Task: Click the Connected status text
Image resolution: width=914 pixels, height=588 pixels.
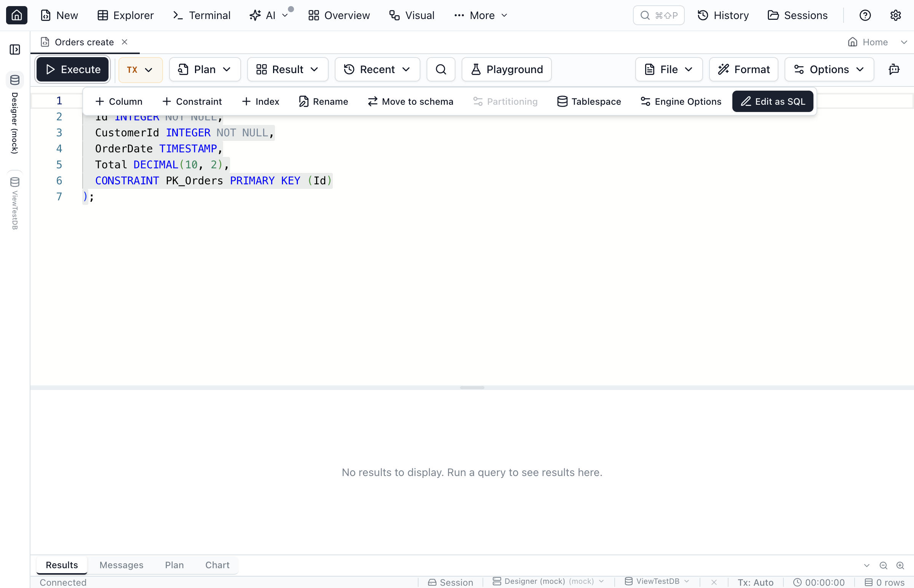Action: [x=63, y=583]
